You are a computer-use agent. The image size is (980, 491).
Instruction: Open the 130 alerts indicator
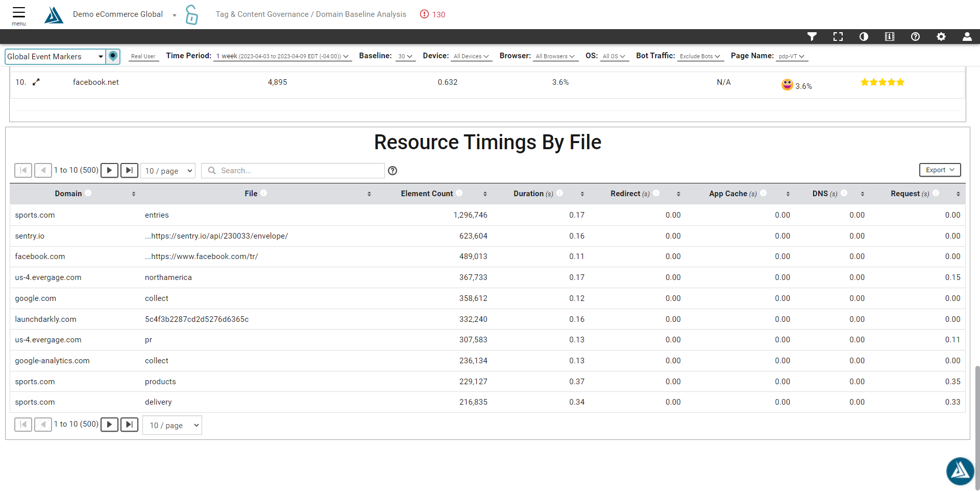[432, 14]
